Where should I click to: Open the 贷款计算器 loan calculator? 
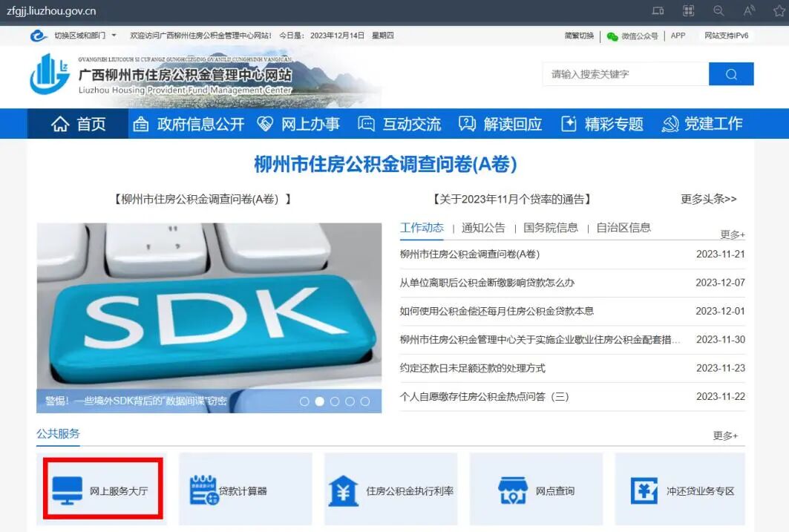(x=229, y=490)
